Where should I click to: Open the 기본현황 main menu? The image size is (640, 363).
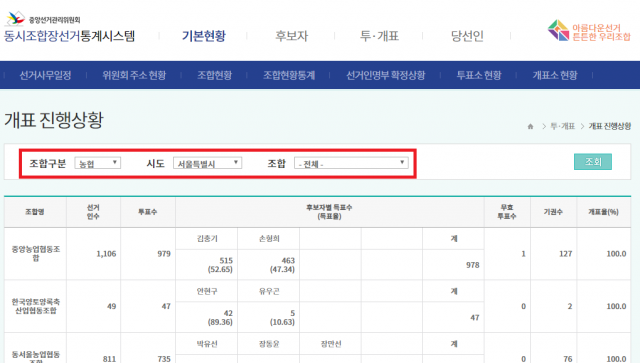point(204,36)
